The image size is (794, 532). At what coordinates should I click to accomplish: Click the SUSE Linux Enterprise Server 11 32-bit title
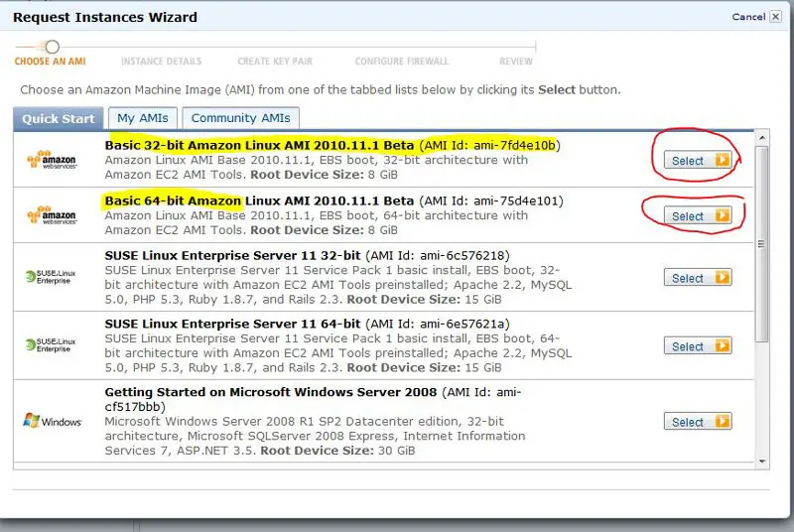pos(232,256)
